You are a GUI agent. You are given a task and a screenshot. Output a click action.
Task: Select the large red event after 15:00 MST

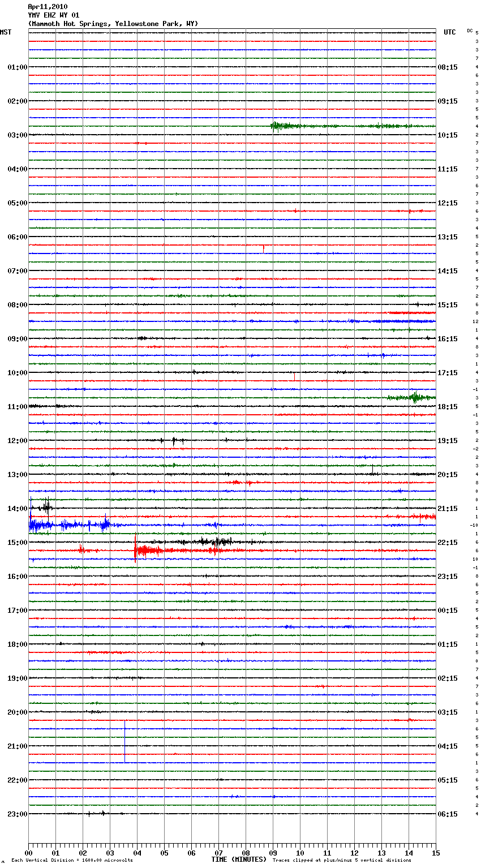click(148, 550)
